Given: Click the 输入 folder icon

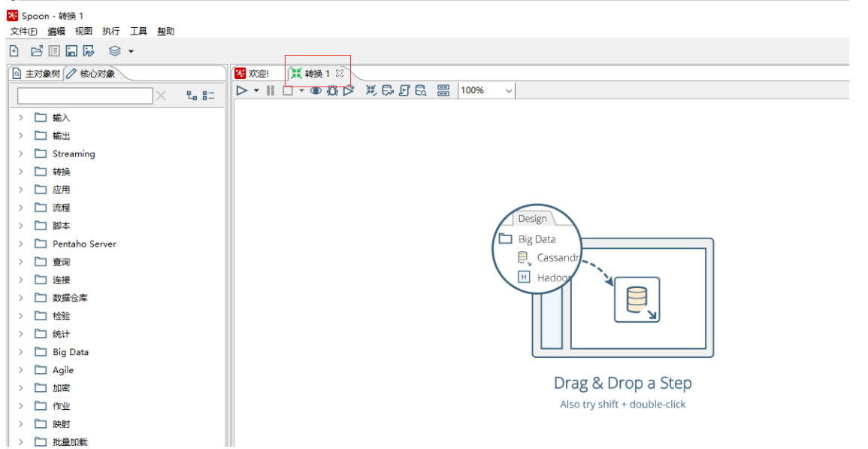Looking at the screenshot, I should (x=41, y=117).
